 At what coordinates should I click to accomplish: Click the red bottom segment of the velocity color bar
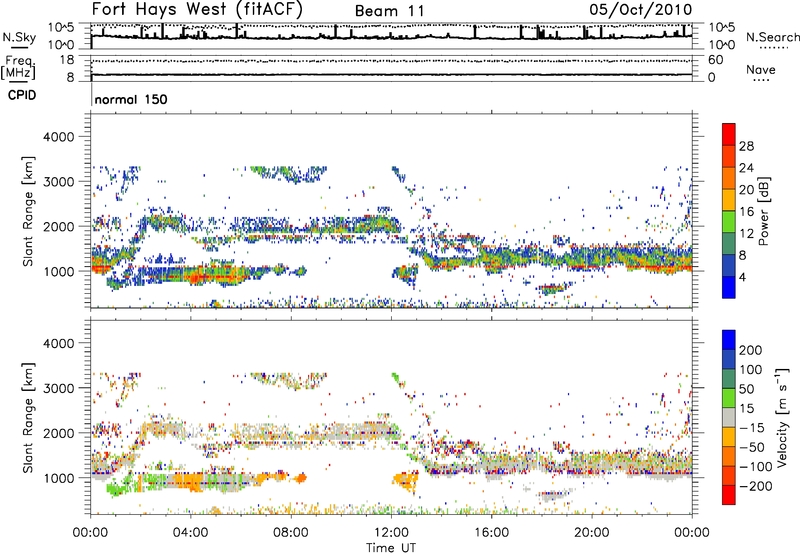point(729,495)
